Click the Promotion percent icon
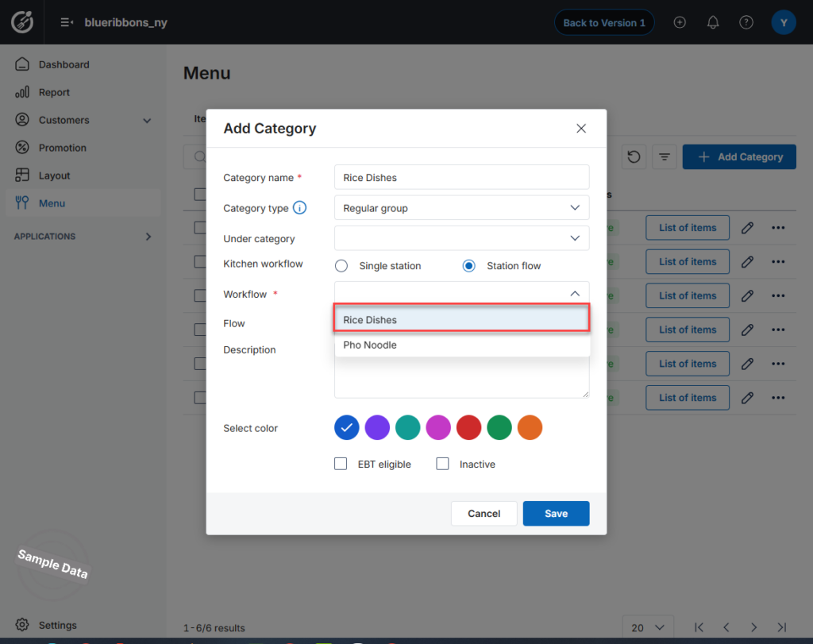Viewport: 813px width, 644px height. pyautogui.click(x=22, y=148)
